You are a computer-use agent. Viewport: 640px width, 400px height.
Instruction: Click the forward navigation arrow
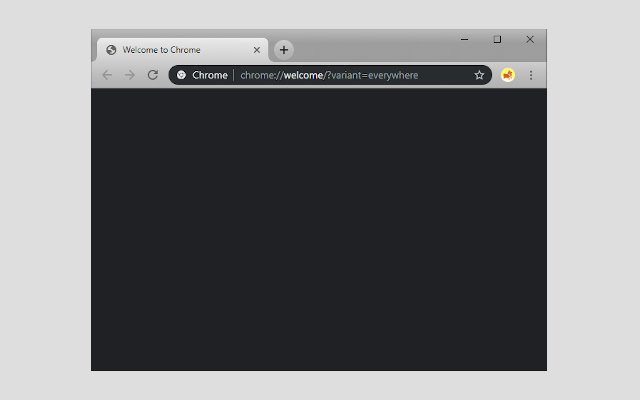click(x=130, y=75)
